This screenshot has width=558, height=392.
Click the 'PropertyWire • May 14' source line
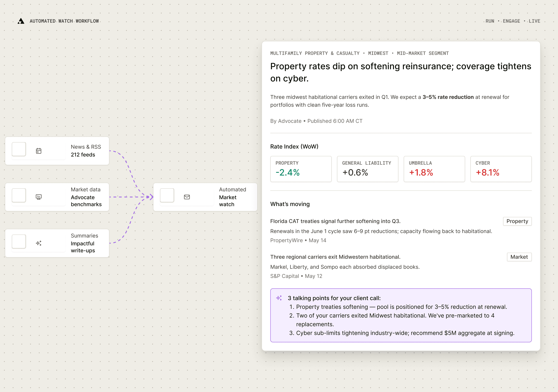click(x=298, y=240)
